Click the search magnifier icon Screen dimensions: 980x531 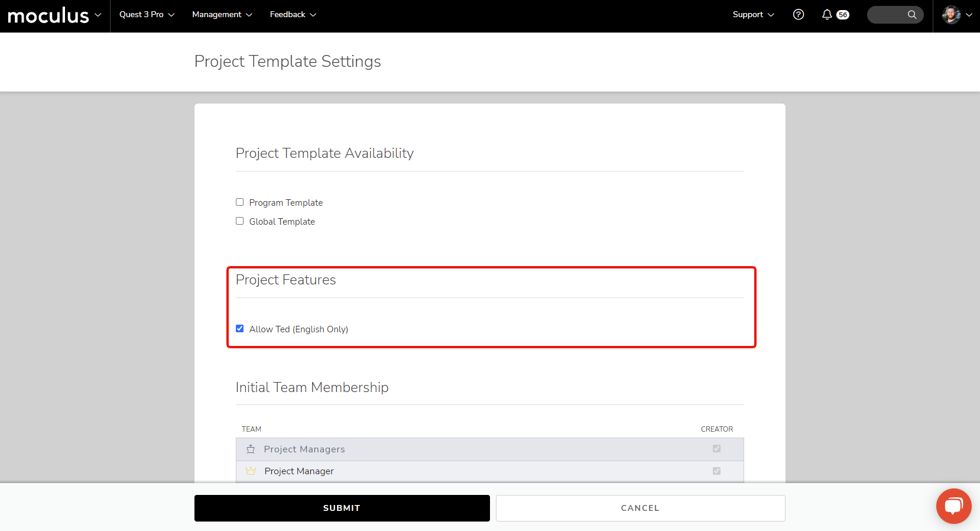(912, 15)
